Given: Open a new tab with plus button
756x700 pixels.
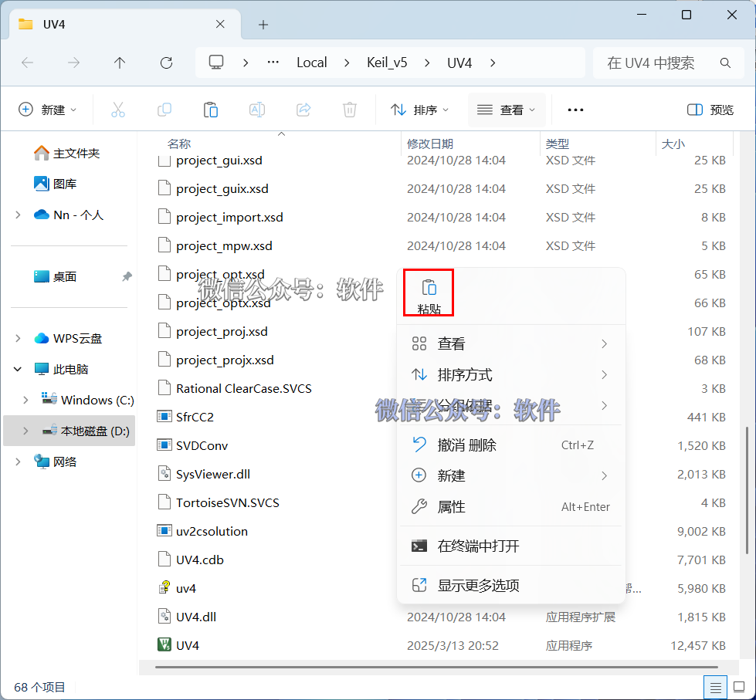Looking at the screenshot, I should tap(263, 25).
